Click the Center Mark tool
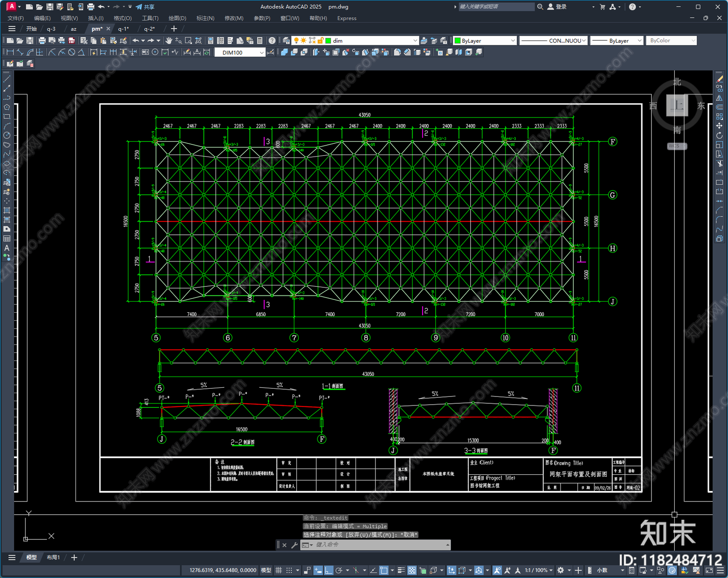 (x=155, y=52)
